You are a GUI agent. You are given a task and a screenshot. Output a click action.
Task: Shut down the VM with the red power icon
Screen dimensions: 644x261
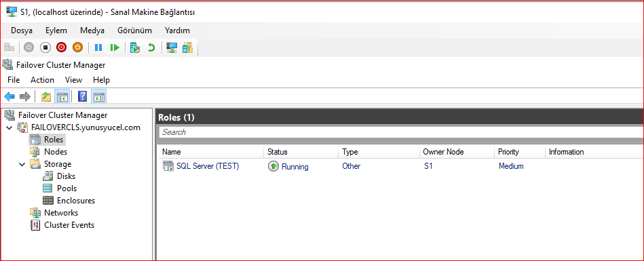[x=62, y=47]
